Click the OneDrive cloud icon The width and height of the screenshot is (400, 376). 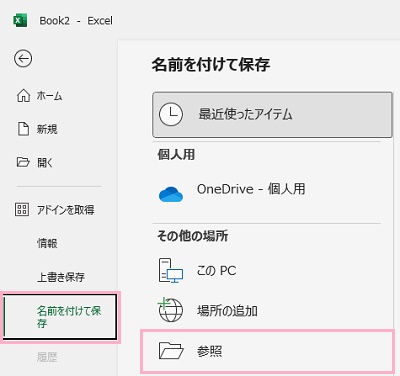[171, 194]
